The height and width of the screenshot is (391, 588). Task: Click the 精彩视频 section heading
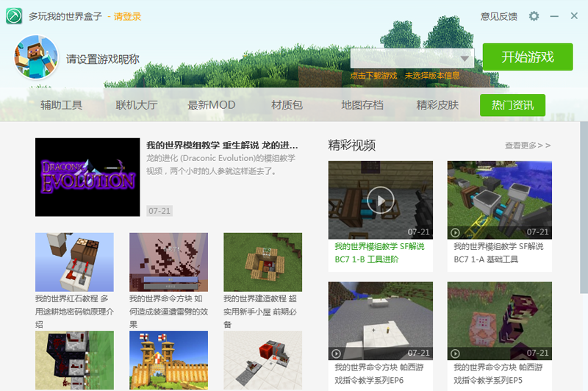(352, 145)
